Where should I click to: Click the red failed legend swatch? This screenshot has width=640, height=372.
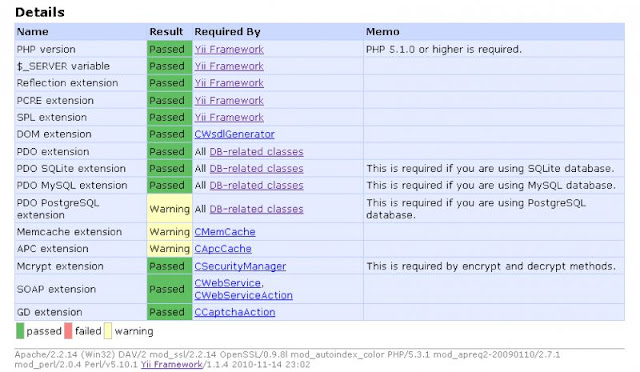coord(68,331)
